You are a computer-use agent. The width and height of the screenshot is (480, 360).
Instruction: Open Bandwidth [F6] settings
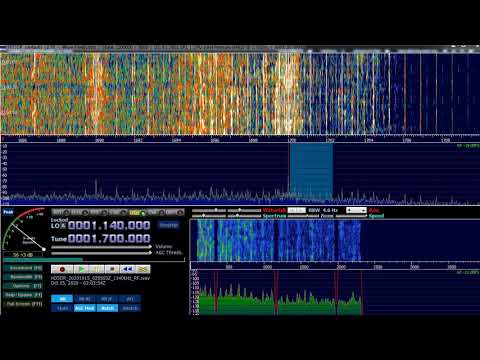pyautogui.click(x=24, y=277)
